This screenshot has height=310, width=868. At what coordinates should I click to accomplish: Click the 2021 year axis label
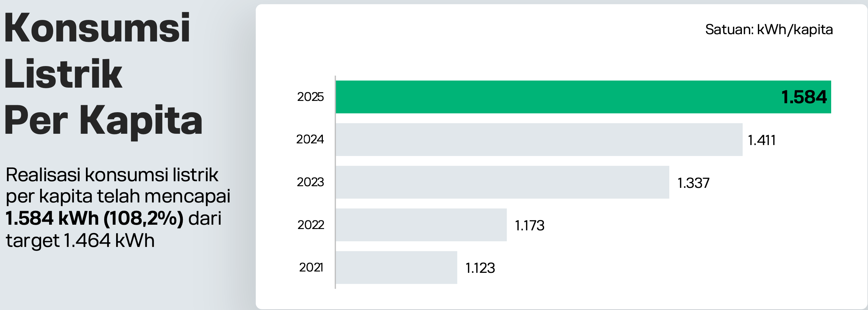[311, 268]
